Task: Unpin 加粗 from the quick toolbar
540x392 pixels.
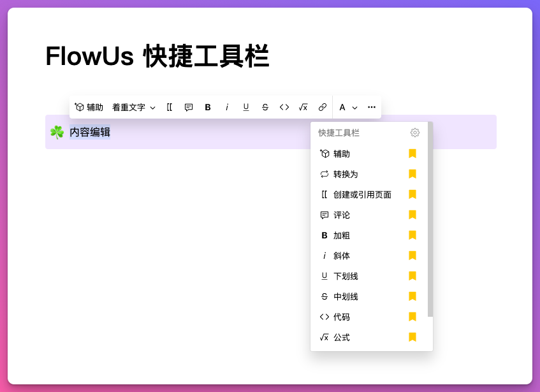Action: 412,235
